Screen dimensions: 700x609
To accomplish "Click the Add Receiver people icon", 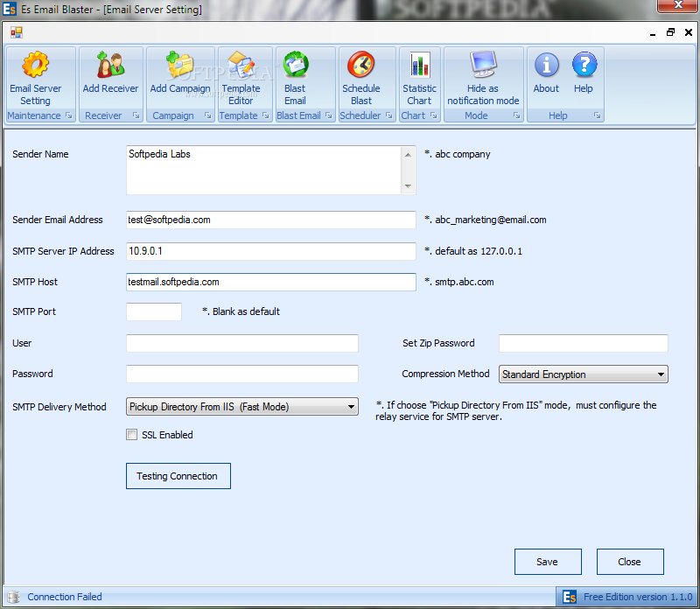I will click(x=110, y=64).
